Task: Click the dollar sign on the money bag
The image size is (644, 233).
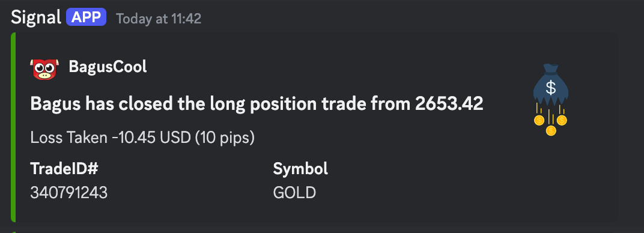Action: click(x=550, y=88)
